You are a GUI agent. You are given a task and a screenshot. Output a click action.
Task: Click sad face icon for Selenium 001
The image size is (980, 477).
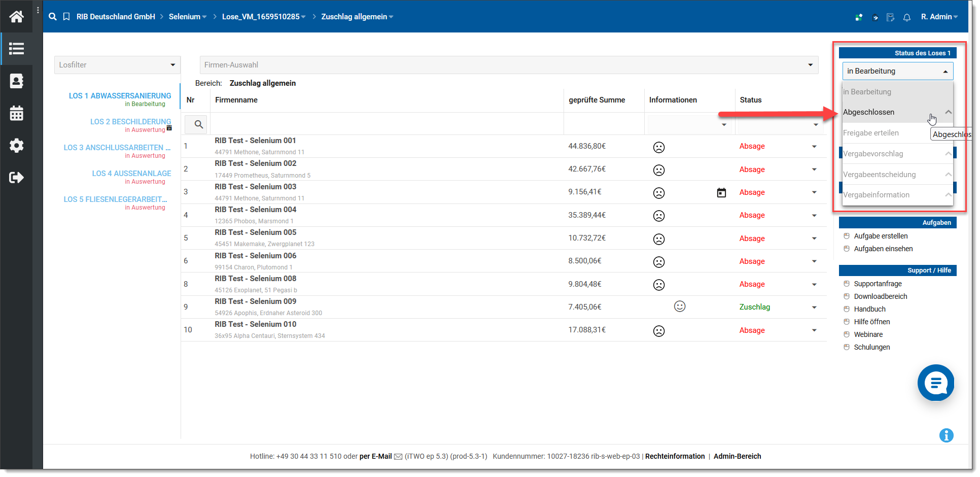coord(659,147)
